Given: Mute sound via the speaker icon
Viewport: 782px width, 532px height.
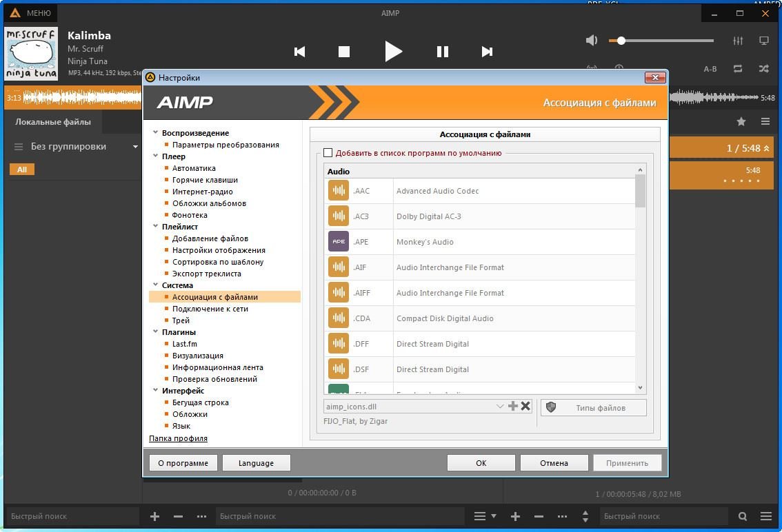Looking at the screenshot, I should pos(592,41).
